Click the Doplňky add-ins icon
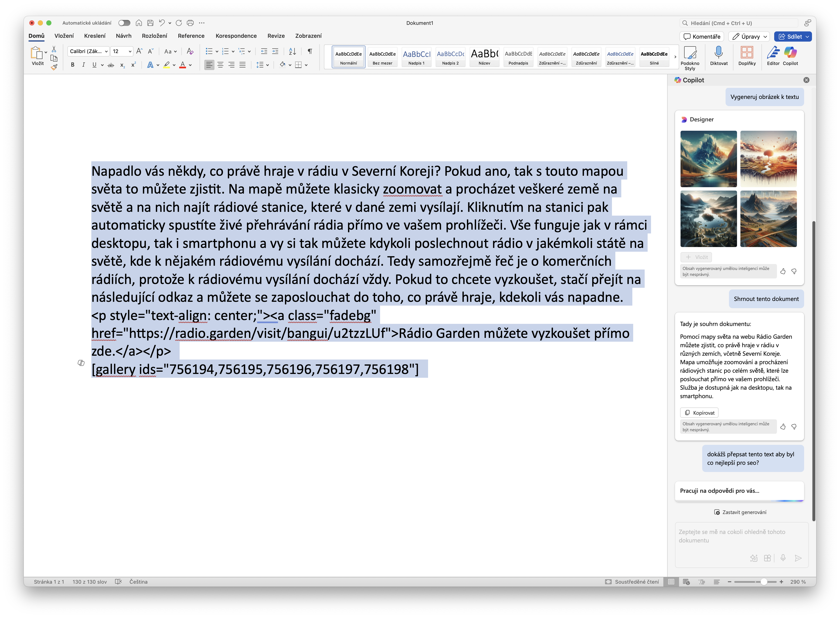The height and width of the screenshot is (618, 840). tap(747, 56)
